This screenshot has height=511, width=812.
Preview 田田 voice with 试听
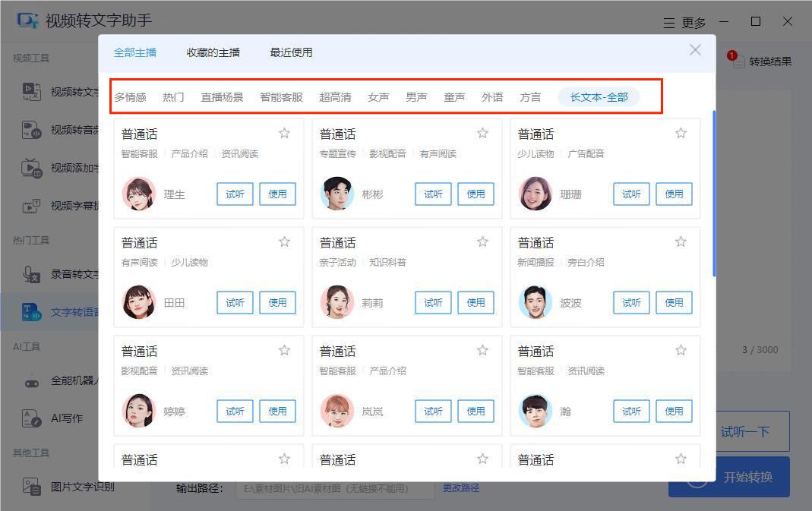[235, 302]
